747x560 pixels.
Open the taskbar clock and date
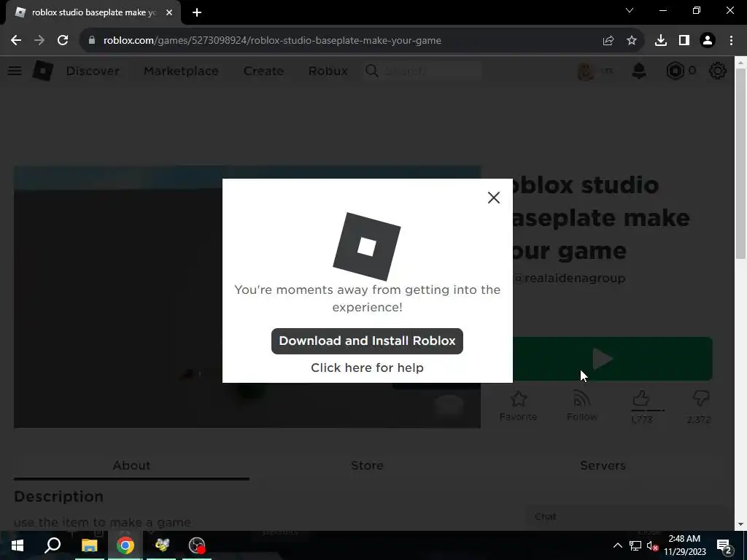(x=684, y=545)
